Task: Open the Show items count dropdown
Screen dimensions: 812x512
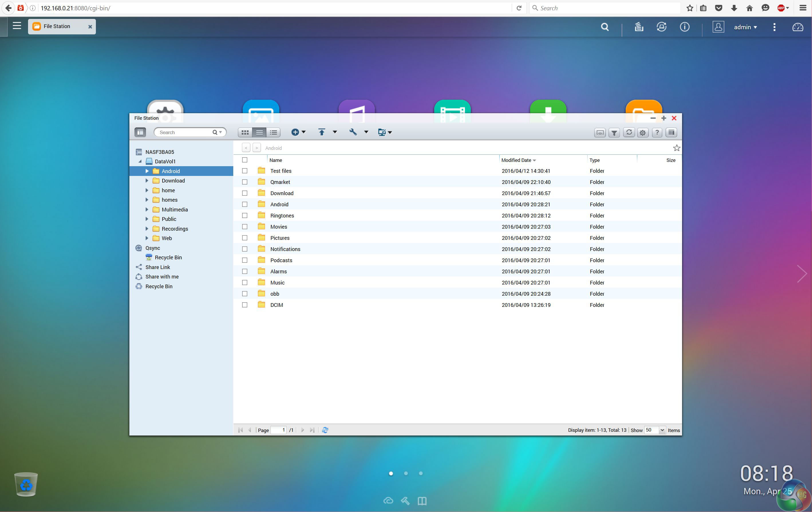Action: 662,430
